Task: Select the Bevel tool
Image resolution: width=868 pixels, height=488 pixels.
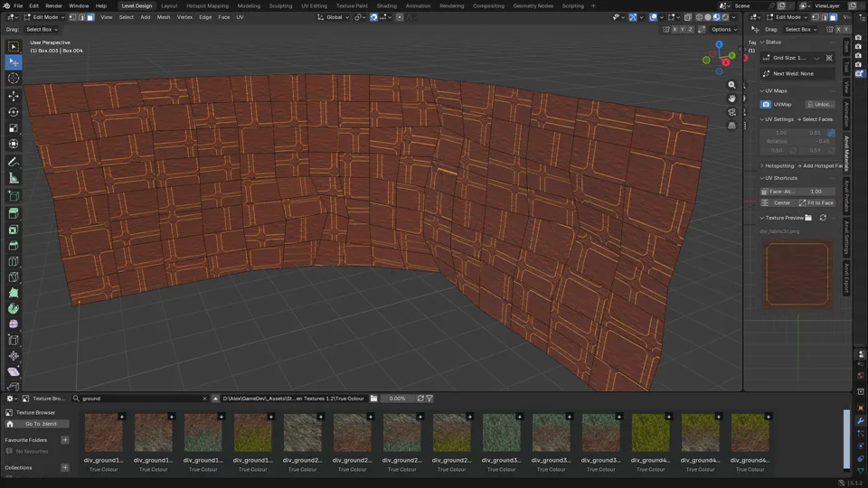Action: (x=14, y=246)
